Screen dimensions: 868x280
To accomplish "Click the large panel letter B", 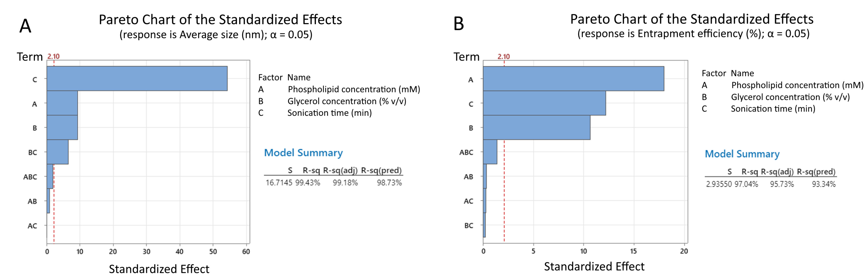I will tap(459, 24).
